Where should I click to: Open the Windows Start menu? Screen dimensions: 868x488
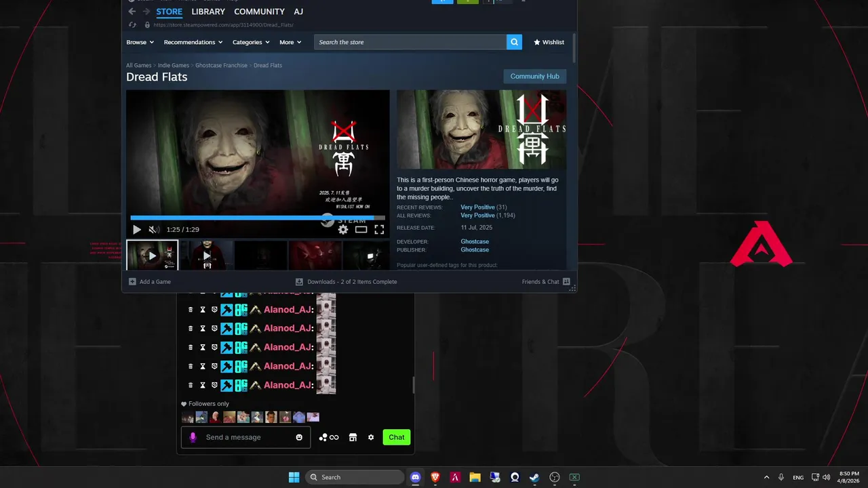294,477
